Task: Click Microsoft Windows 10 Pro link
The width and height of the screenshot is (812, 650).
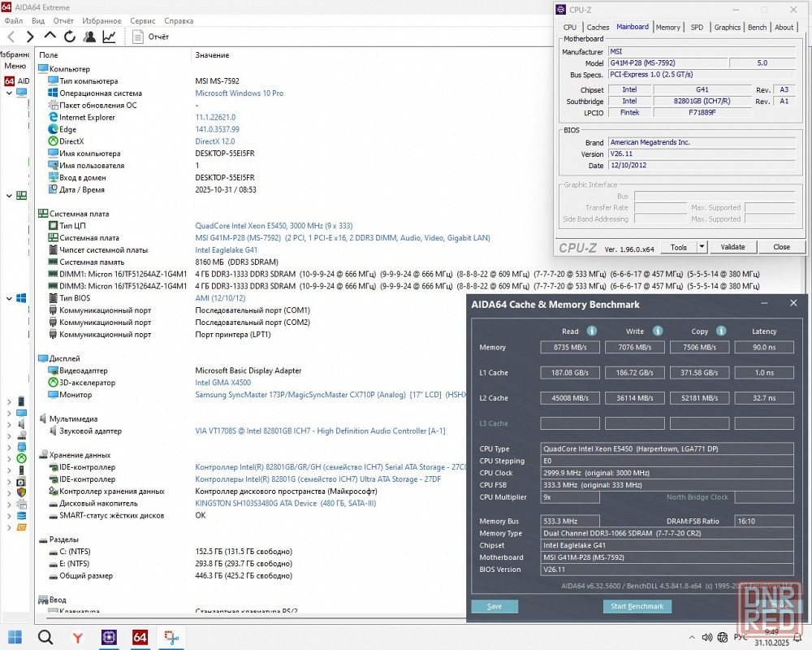Action: pos(240,93)
